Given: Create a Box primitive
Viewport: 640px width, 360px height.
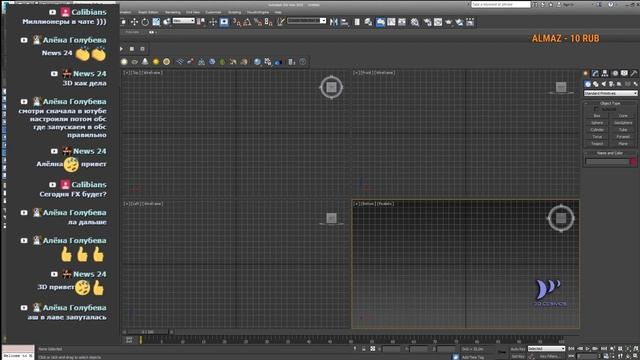Looking at the screenshot, I should (597, 116).
